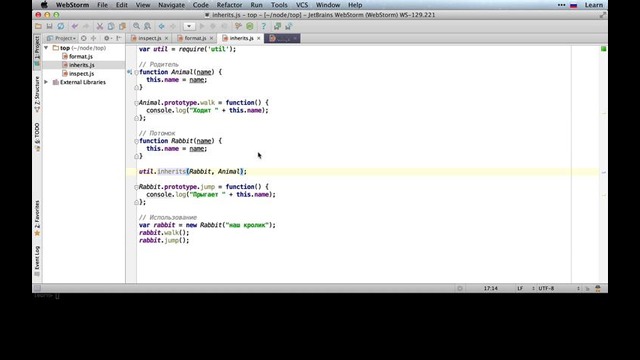Screen dimensions: 640x360
Task: Toggle the Favorites tool window sidebar button
Action: [x=37, y=218]
